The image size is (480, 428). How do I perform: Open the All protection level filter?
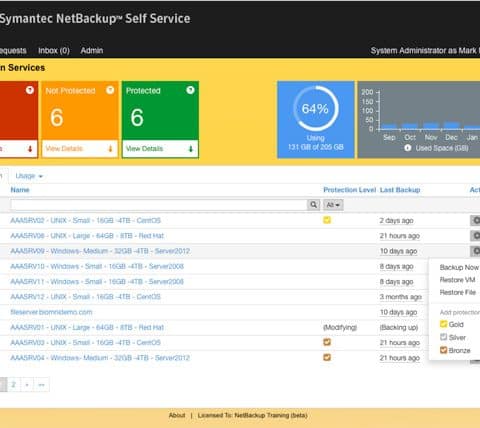pos(333,205)
